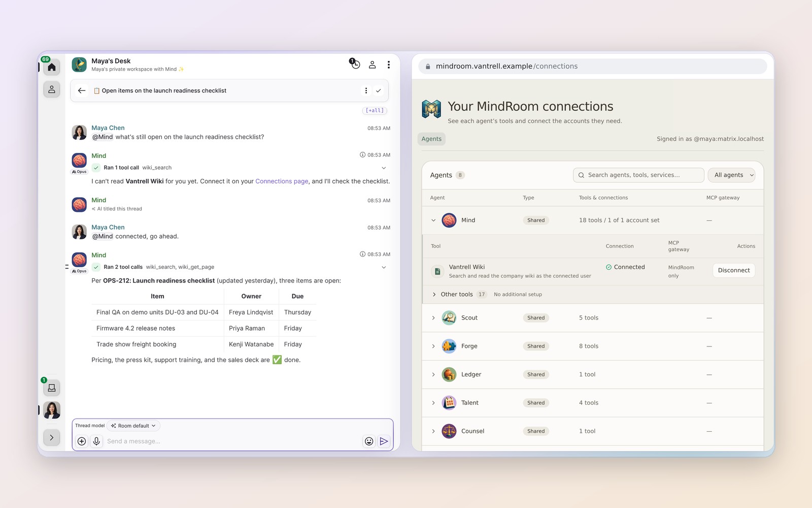
Task: Click the [+all] expand tag
Action: (x=375, y=110)
